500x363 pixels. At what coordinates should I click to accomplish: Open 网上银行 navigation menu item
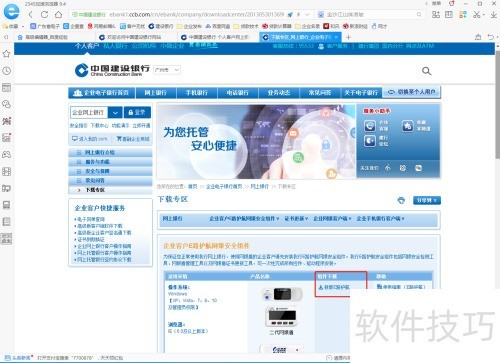(x=156, y=93)
